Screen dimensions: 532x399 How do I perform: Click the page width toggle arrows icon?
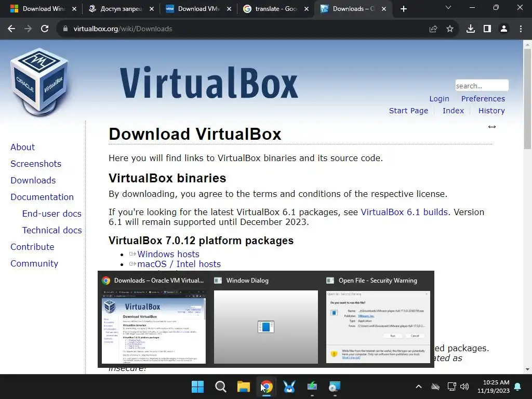tap(492, 127)
